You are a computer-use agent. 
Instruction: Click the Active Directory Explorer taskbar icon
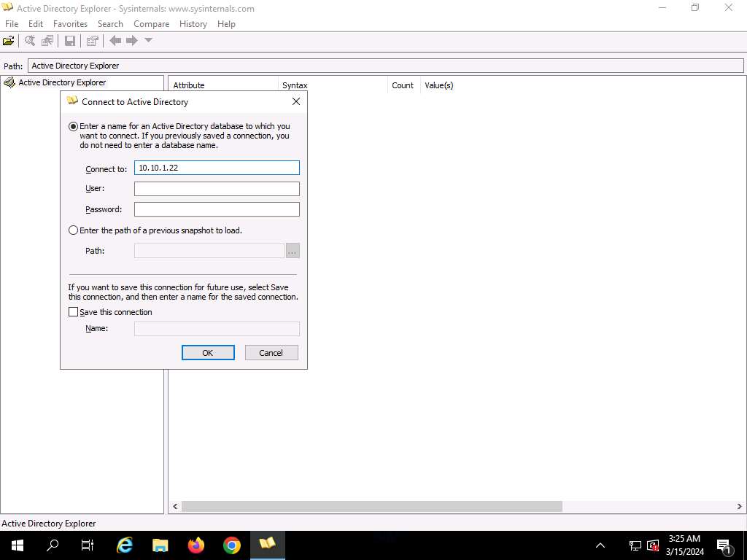(x=267, y=545)
